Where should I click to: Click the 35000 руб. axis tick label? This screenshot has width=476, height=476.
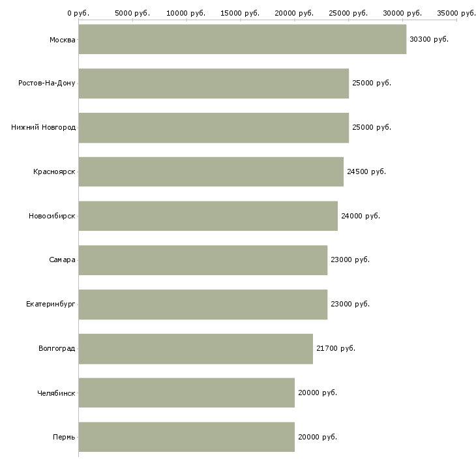456,13
